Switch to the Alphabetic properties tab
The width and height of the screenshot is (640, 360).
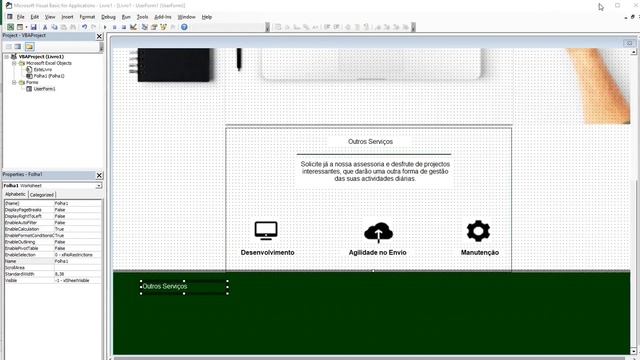point(16,194)
